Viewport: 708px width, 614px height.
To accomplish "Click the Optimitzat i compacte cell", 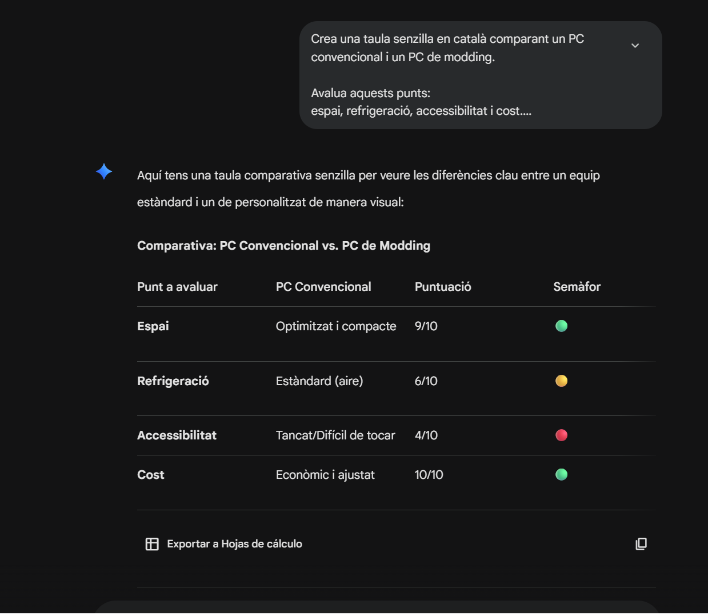I will [336, 326].
